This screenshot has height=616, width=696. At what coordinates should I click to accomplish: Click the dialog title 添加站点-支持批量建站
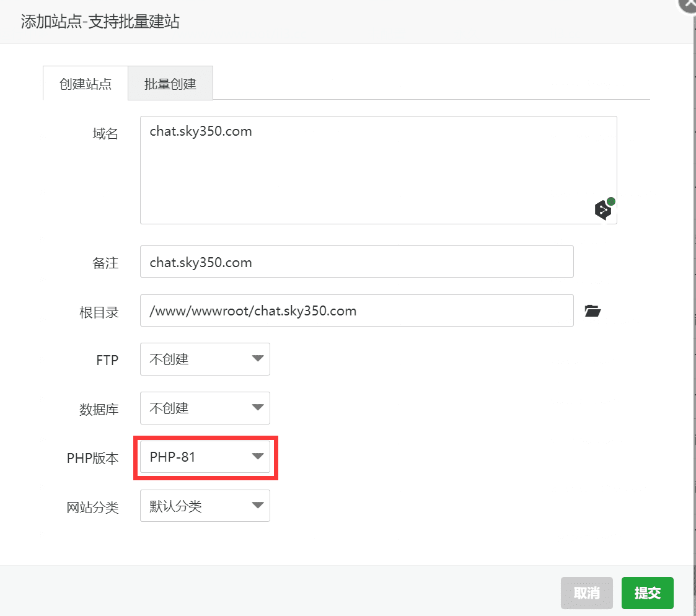coord(100,22)
